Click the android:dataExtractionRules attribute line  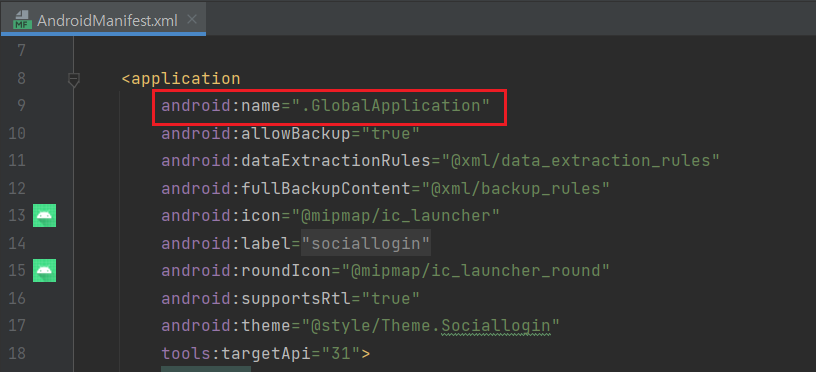coord(440,161)
